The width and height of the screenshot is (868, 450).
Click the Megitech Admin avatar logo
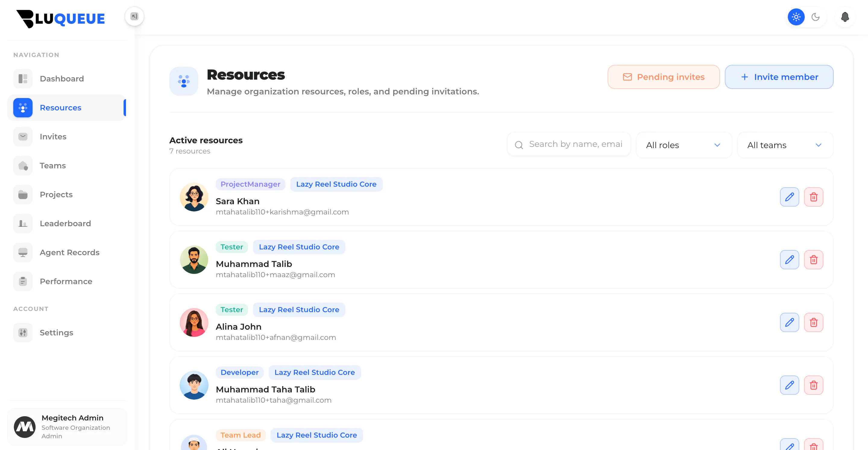[x=25, y=427]
